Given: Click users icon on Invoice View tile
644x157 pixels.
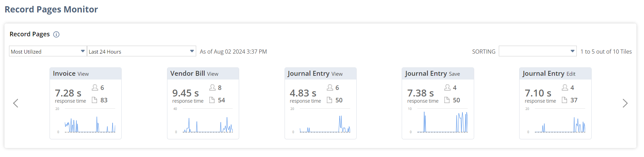Looking at the screenshot, I should pyautogui.click(x=95, y=87).
